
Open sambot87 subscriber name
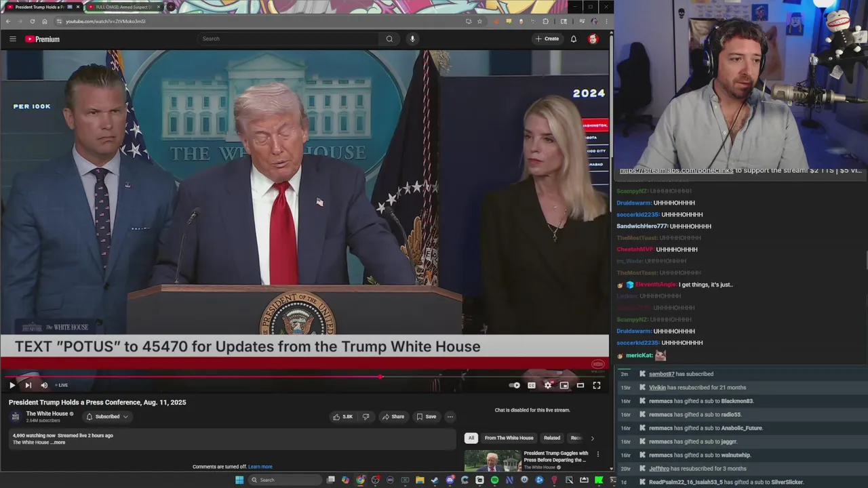pos(662,374)
